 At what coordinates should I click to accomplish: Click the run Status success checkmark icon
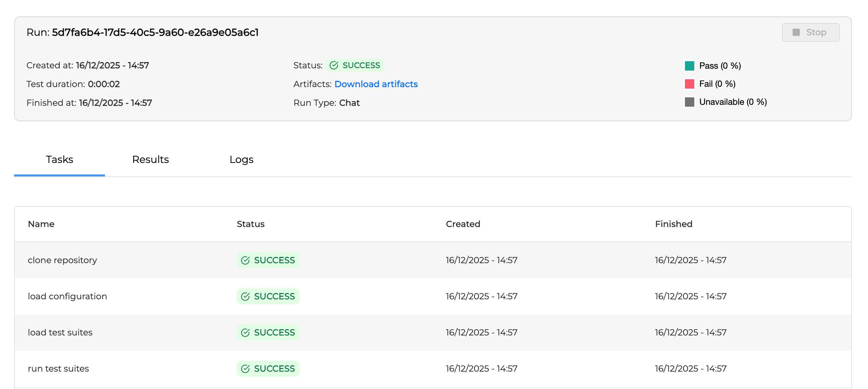click(334, 65)
